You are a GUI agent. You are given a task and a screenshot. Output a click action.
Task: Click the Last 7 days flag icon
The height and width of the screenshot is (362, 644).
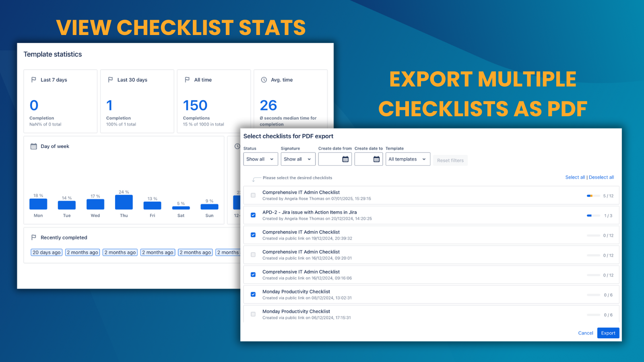point(34,79)
